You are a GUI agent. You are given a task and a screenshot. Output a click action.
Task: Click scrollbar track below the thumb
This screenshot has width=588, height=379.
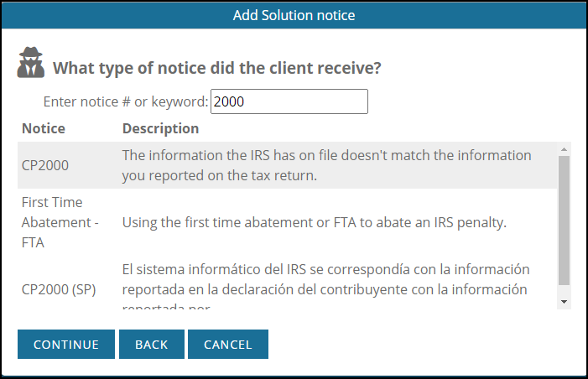[x=564, y=290]
